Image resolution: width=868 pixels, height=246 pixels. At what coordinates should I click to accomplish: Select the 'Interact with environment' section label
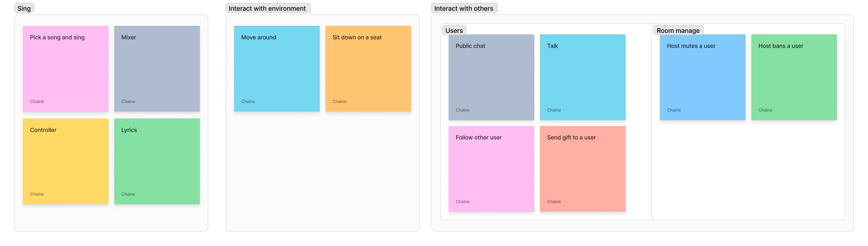268,8
